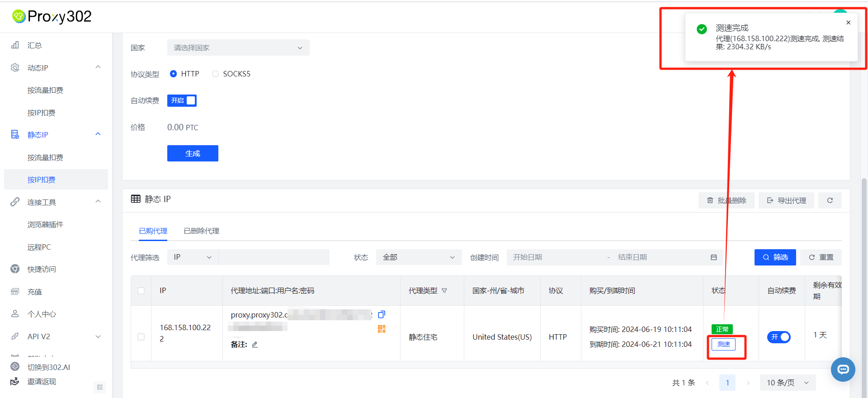Click the United States(US) cell
868x398 pixels.
[x=502, y=337]
